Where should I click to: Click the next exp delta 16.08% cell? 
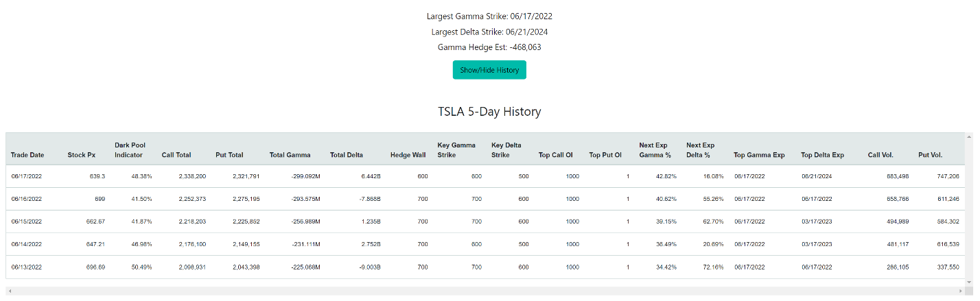pyautogui.click(x=712, y=176)
